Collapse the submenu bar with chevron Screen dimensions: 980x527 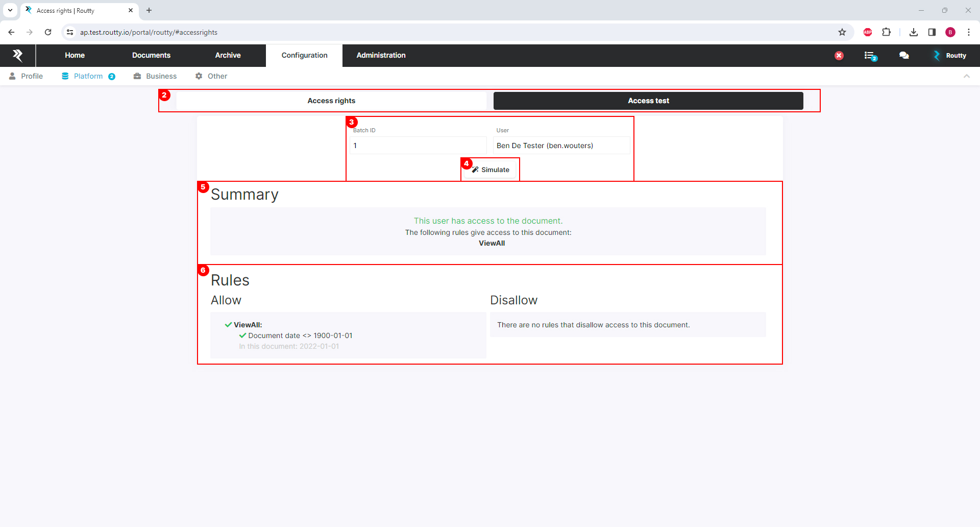[967, 76]
